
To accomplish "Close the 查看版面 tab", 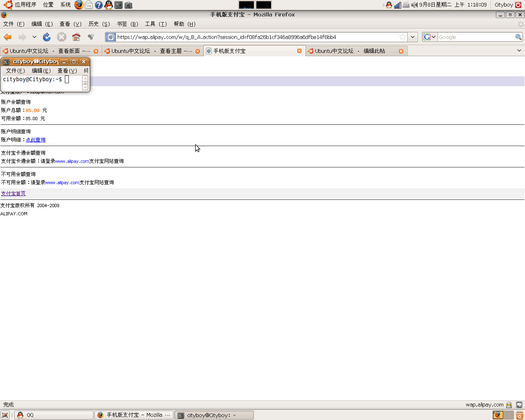I will (x=96, y=51).
